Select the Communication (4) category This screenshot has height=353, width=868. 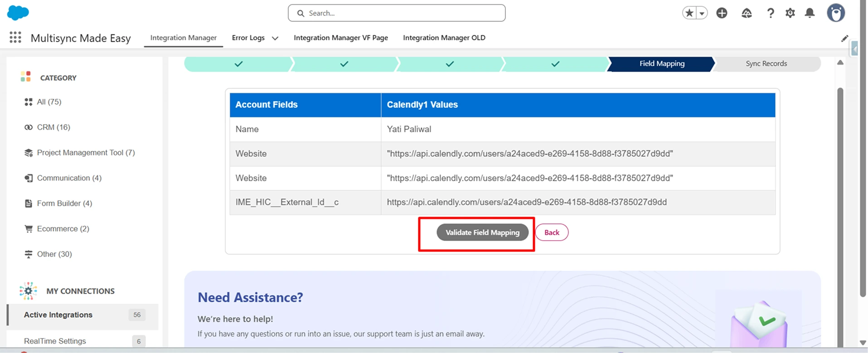pyautogui.click(x=69, y=178)
